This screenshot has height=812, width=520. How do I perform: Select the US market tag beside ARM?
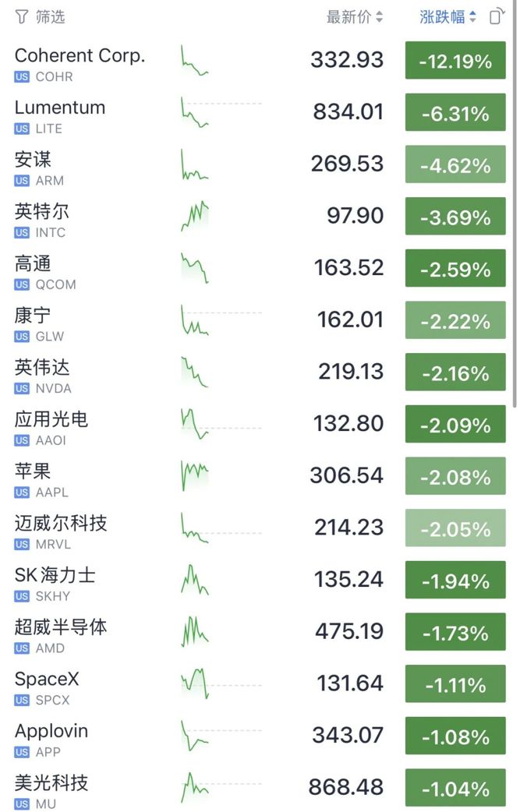pos(22,181)
